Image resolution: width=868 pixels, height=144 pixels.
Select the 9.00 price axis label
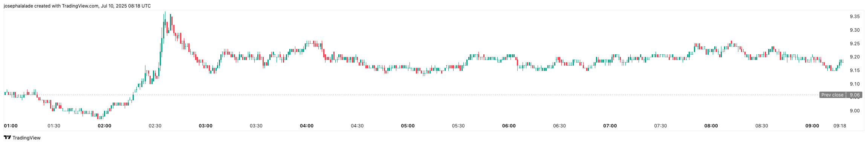(851, 111)
